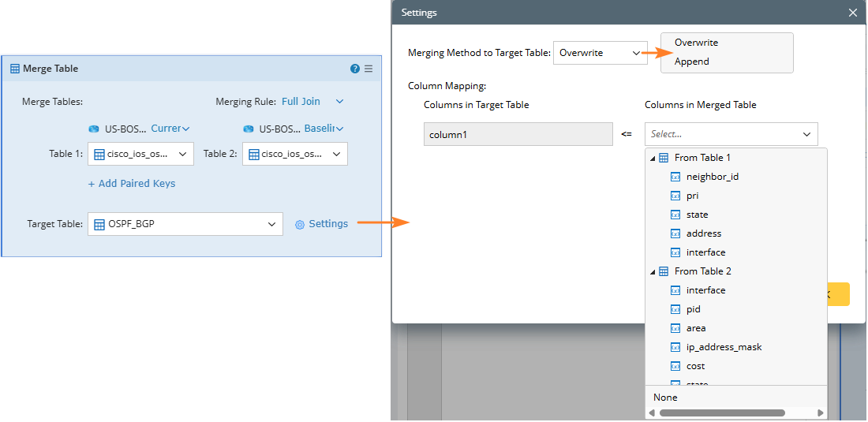The height and width of the screenshot is (422, 868).
Task: Click the Merge Table help question icon
Action: (x=355, y=69)
